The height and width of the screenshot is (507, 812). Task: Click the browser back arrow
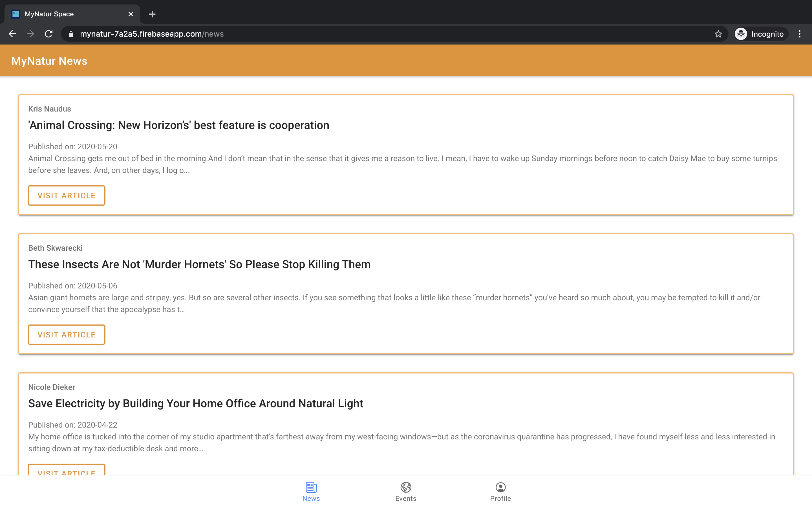[12, 34]
